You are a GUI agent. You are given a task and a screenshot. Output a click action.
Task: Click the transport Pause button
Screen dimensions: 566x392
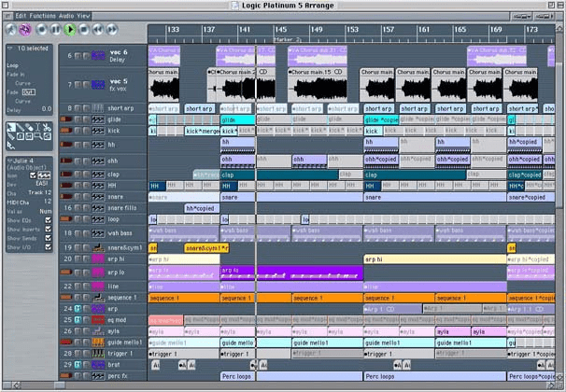pos(56,29)
